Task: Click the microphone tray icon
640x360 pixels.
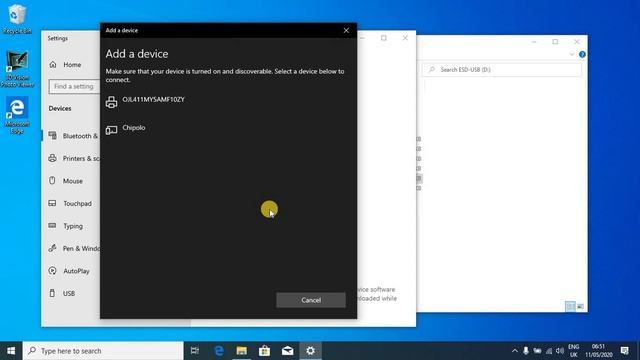Action: [526, 351]
